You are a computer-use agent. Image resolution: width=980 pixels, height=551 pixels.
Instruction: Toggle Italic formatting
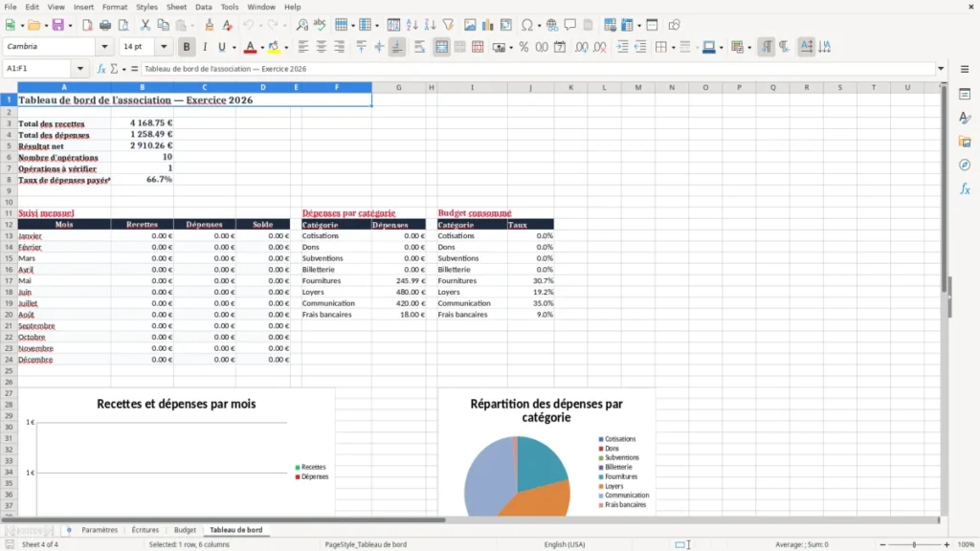(x=205, y=47)
